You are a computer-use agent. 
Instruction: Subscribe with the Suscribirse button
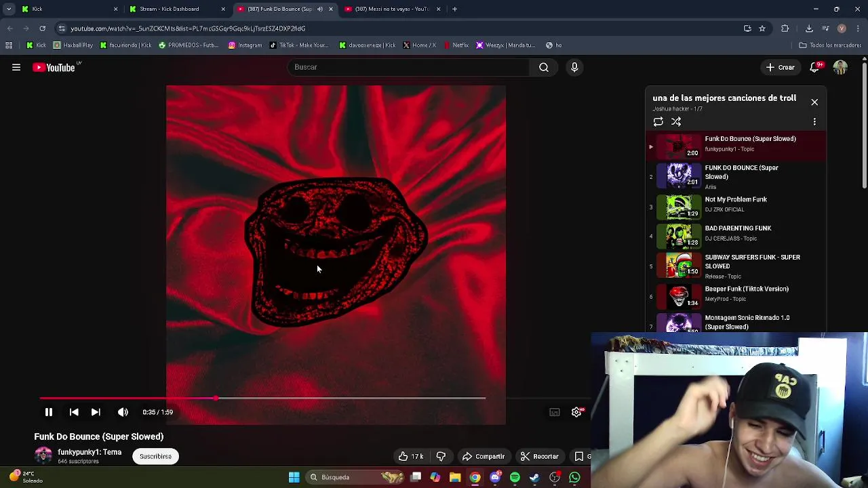155,457
